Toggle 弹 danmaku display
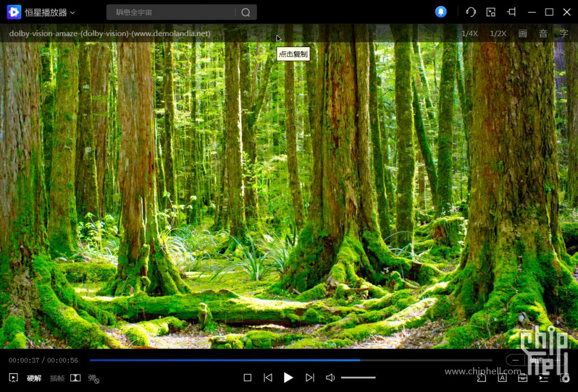Viewport: 578px width, 392px height. [x=91, y=378]
